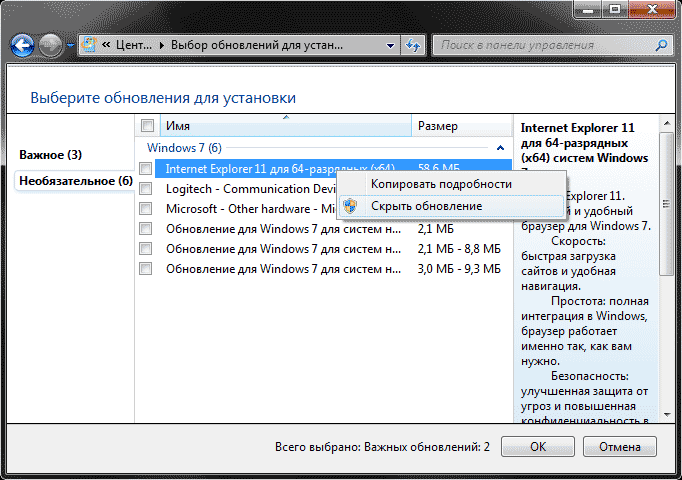Minimize the Windows Update window
Screen dimensions: 682x480
[x=588, y=9]
